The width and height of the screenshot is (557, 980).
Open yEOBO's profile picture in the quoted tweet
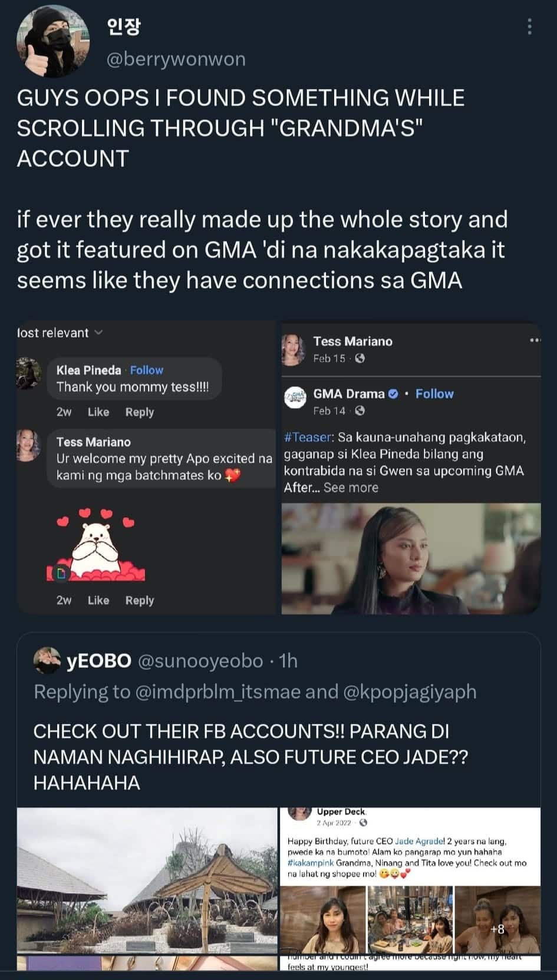point(47,660)
